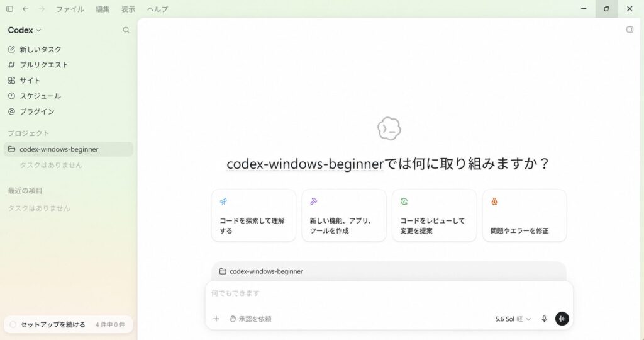This screenshot has width=644, height=340.
Task: Click the Codex terminal logo
Action: [389, 128]
